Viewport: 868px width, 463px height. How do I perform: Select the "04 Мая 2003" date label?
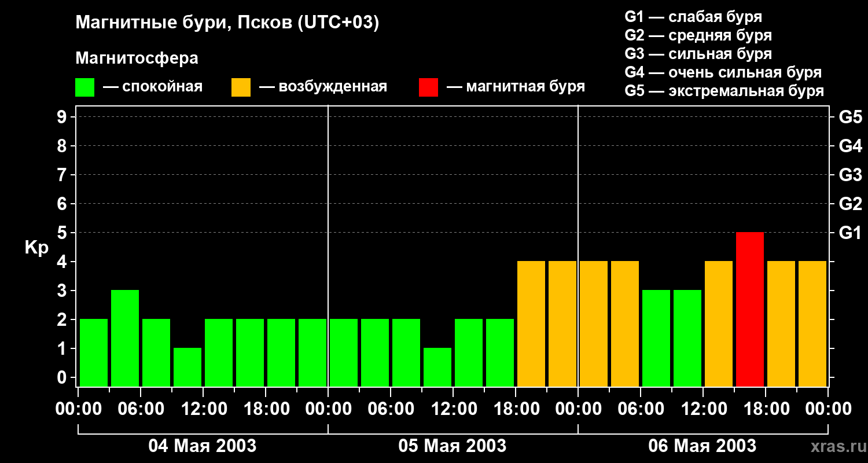point(203,446)
